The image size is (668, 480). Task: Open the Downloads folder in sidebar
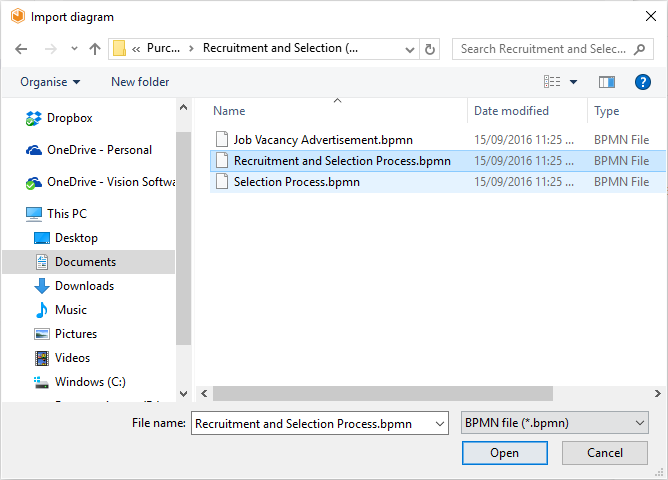coord(84,286)
